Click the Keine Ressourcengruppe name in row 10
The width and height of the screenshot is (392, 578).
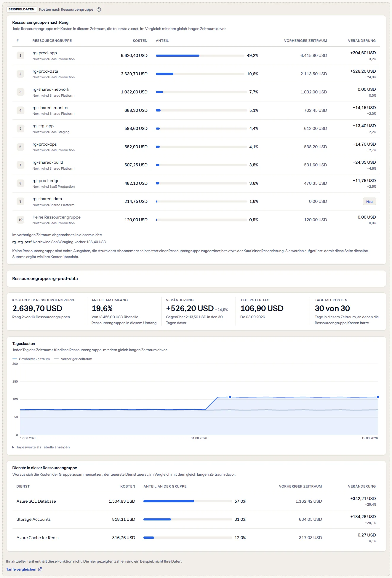coord(57,217)
